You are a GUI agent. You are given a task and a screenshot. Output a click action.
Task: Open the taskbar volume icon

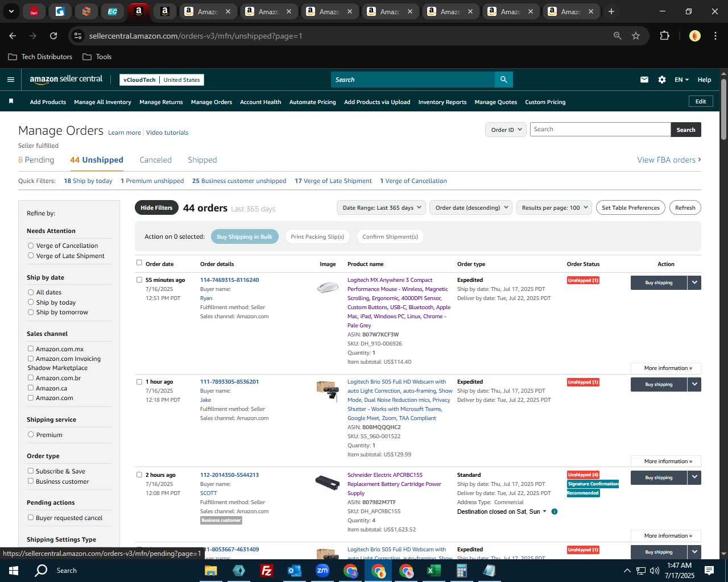[655, 571]
